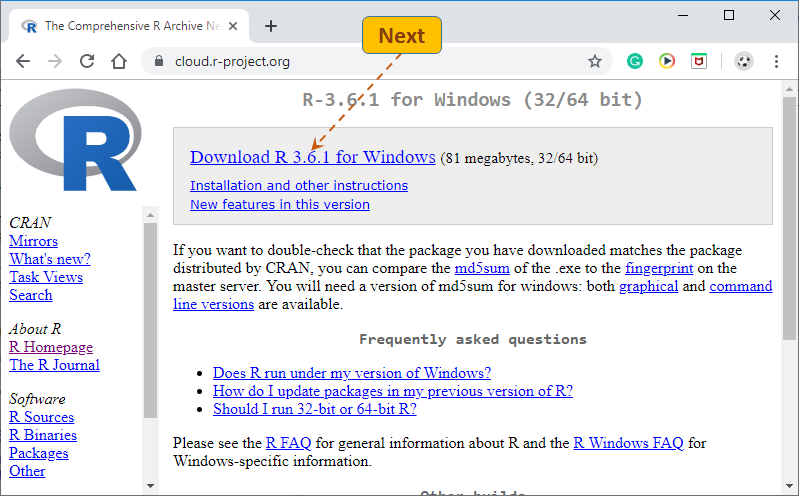Open the md5sum link
Viewport: 799px width, 496px height.
tap(482, 268)
